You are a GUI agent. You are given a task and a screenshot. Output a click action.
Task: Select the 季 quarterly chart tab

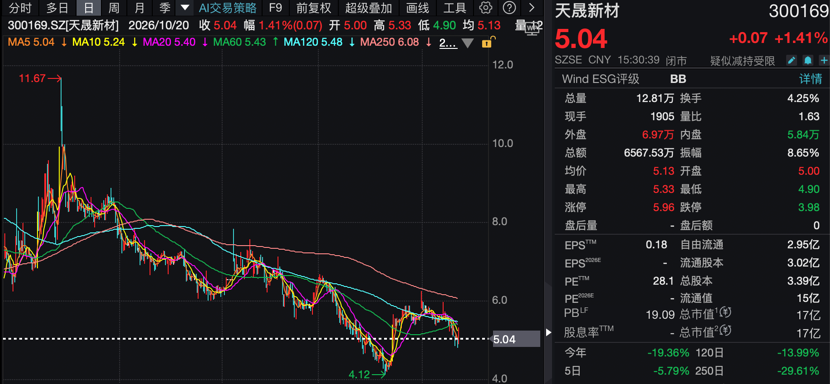click(x=165, y=7)
